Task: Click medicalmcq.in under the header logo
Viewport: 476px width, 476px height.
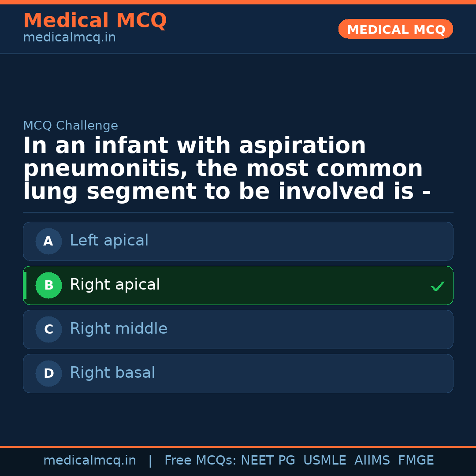Action: (69, 37)
